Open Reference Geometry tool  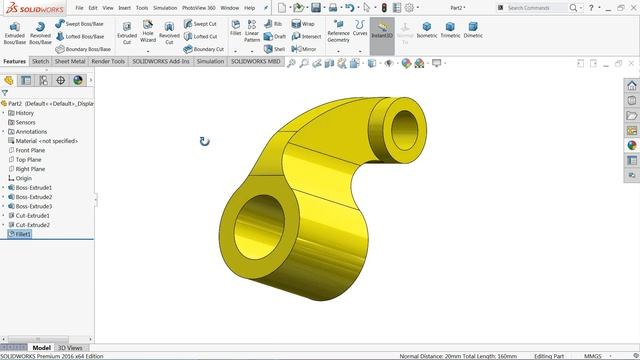338,31
